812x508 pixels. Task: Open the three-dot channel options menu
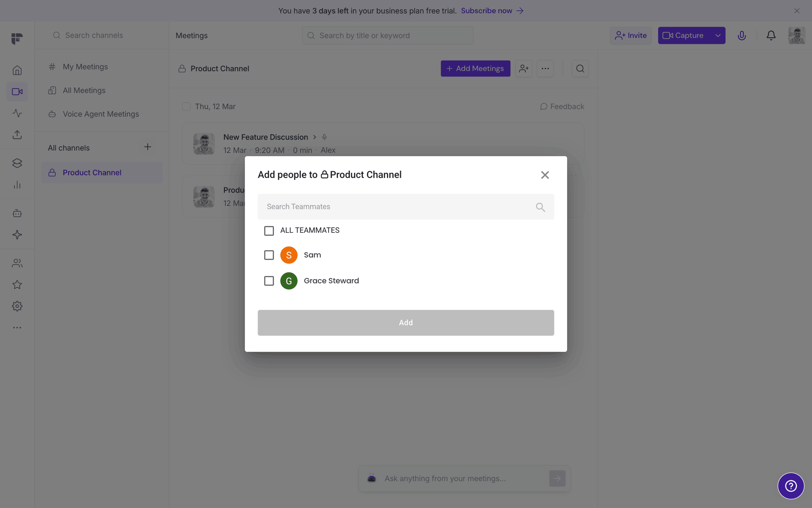pos(545,69)
